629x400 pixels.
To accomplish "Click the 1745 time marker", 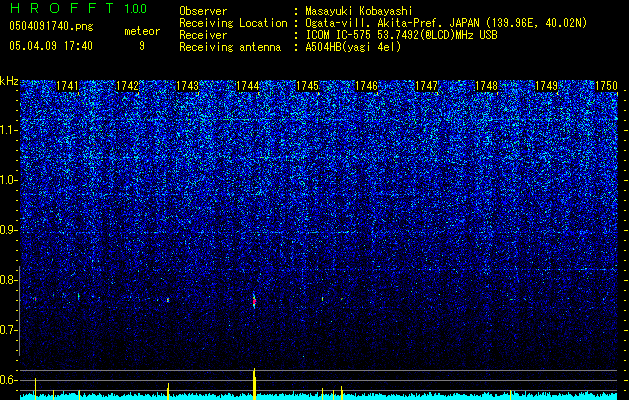I will [x=307, y=86].
